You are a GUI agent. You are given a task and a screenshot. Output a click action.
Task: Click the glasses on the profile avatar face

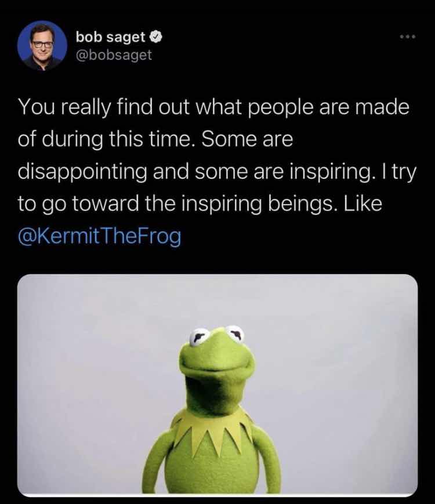tap(42, 44)
